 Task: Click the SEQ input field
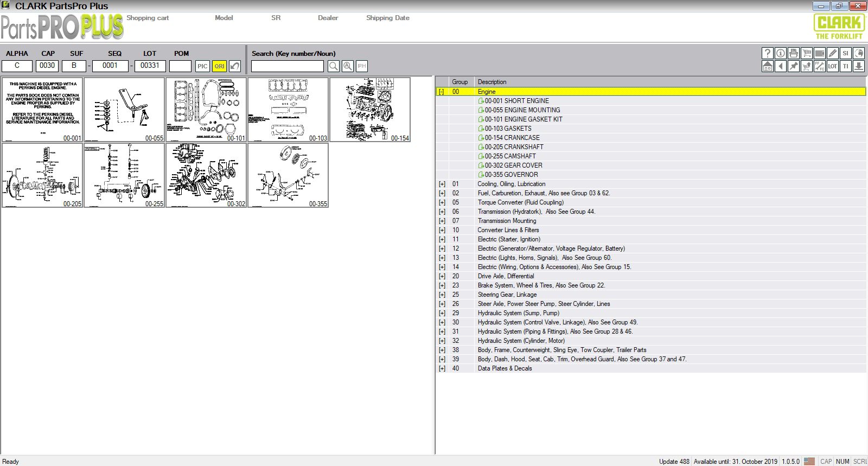pyautogui.click(x=110, y=66)
